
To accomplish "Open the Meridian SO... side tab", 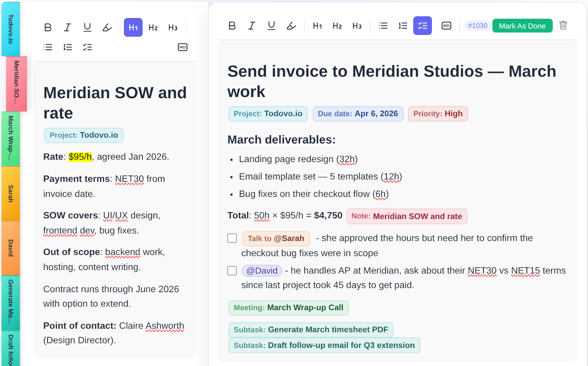I will [x=16, y=84].
